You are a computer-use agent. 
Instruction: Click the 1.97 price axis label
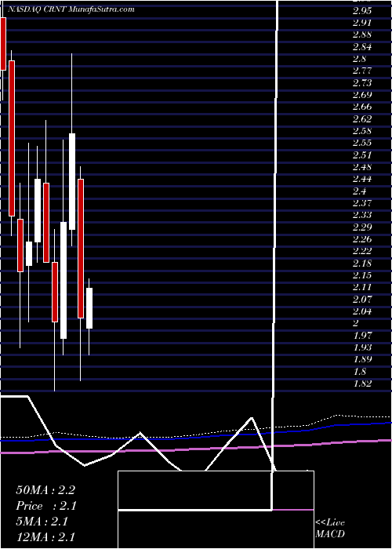[361, 335]
